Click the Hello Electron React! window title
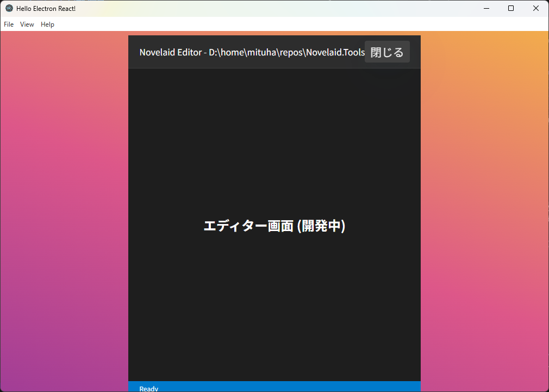Image resolution: width=549 pixels, height=392 pixels. 46,8
